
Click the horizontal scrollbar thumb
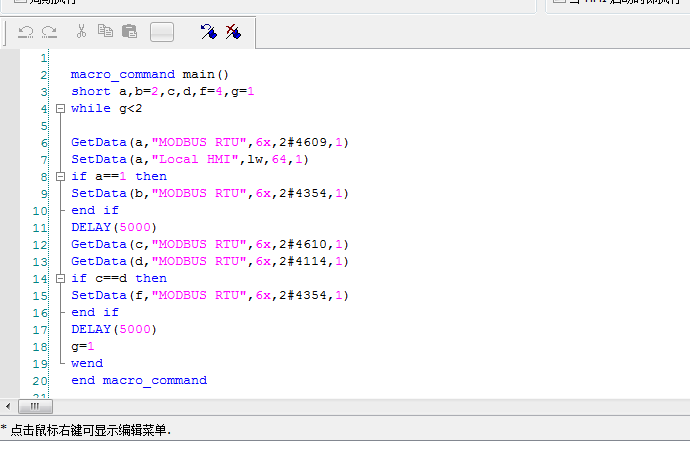35,407
